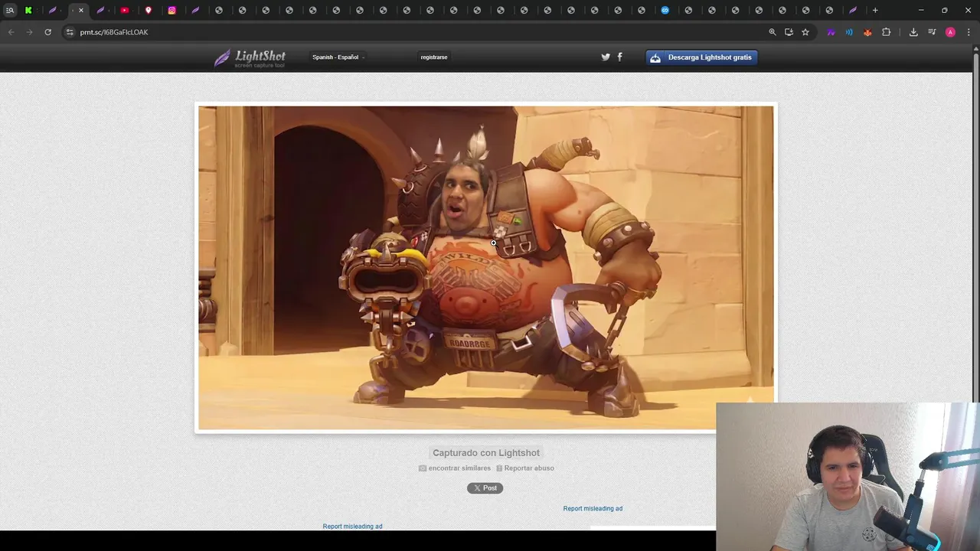Viewport: 980px width, 551px height.
Task: Click Descarga Lightshot gratis button
Action: (x=701, y=57)
